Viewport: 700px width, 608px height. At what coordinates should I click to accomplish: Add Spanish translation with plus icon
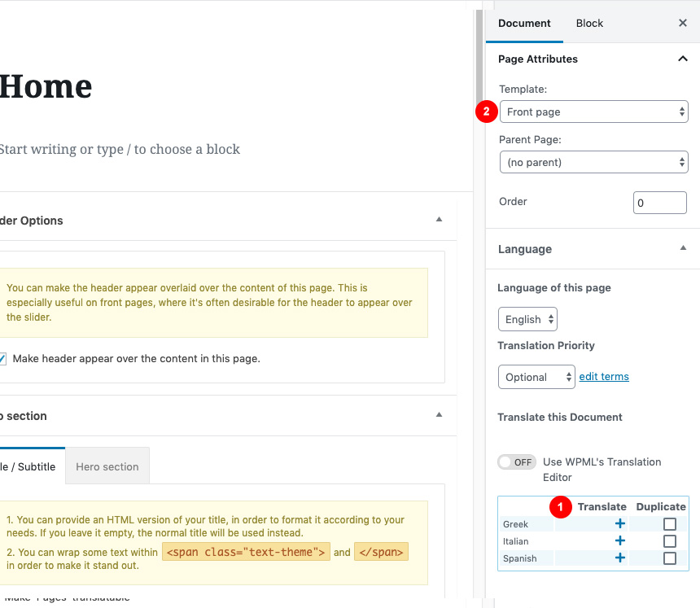(x=620, y=558)
